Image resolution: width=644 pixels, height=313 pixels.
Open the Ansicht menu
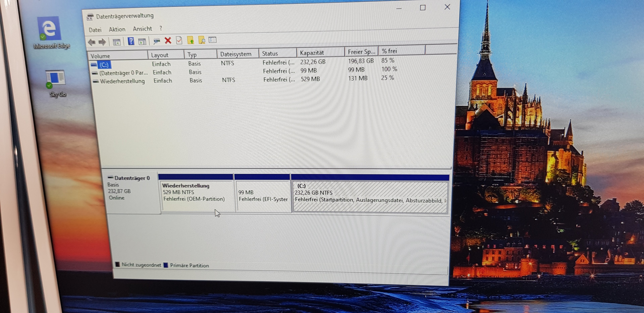coord(142,29)
